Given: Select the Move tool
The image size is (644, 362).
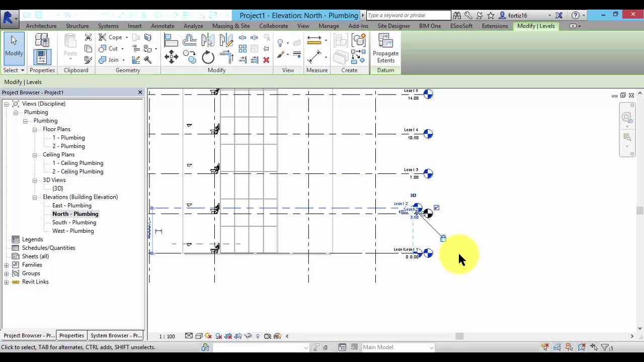Looking at the screenshot, I should [171, 57].
